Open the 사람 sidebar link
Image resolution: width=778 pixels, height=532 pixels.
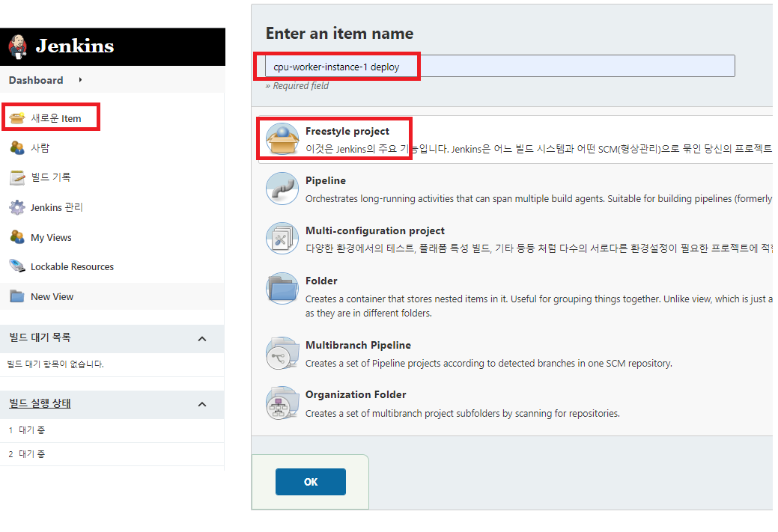point(40,147)
